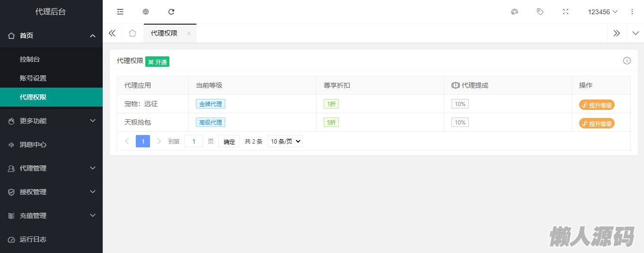Click the 金牌代理 level badge

click(211, 104)
